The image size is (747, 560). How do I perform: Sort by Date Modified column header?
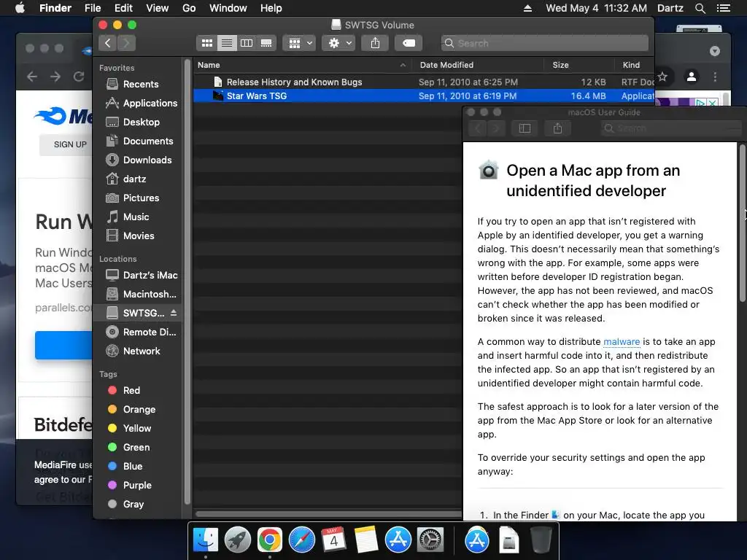tap(478, 65)
